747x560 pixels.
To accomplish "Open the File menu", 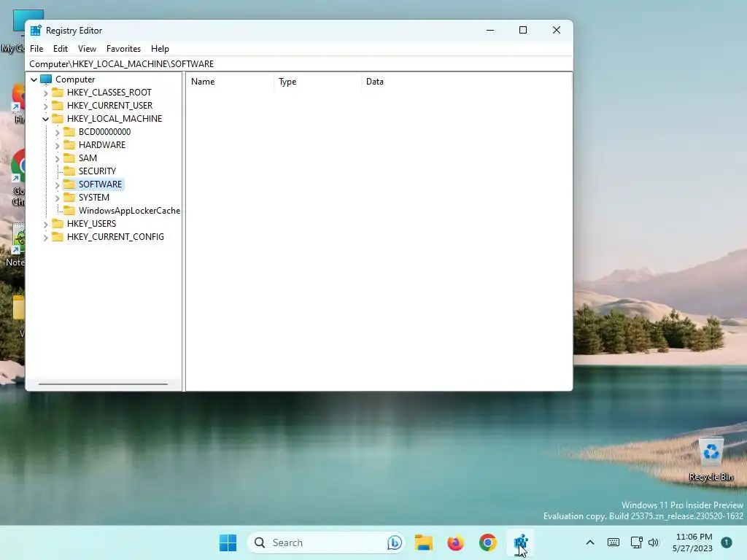I will [36, 49].
